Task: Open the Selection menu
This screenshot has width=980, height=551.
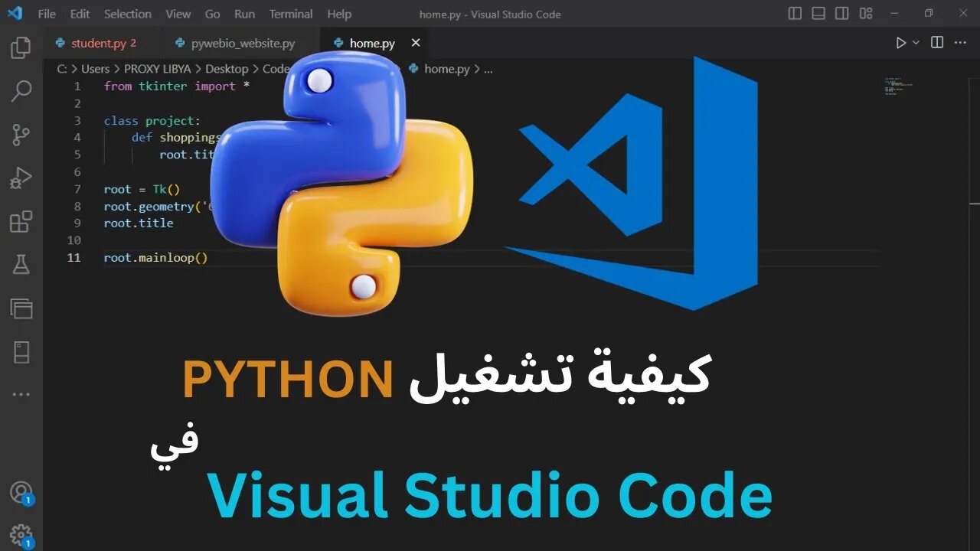Action: coord(128,14)
